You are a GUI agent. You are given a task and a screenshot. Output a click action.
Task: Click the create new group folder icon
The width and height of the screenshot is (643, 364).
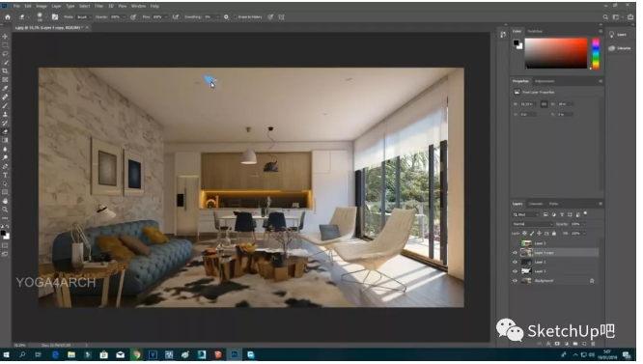coord(575,344)
